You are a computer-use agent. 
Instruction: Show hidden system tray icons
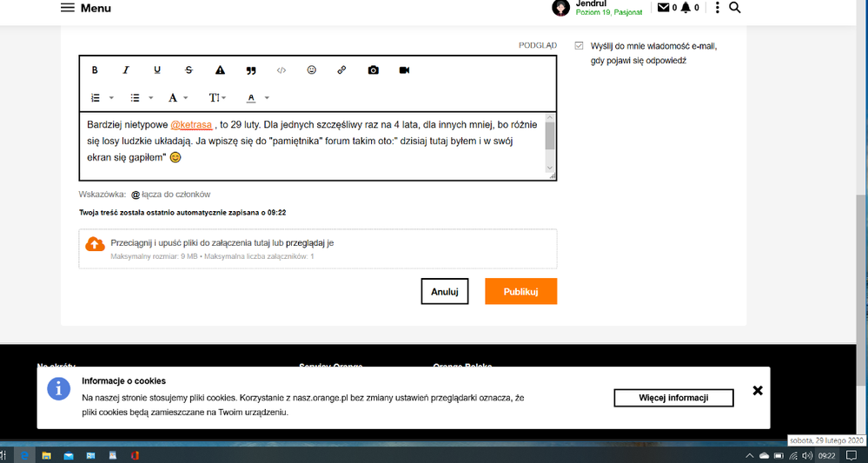pos(750,456)
